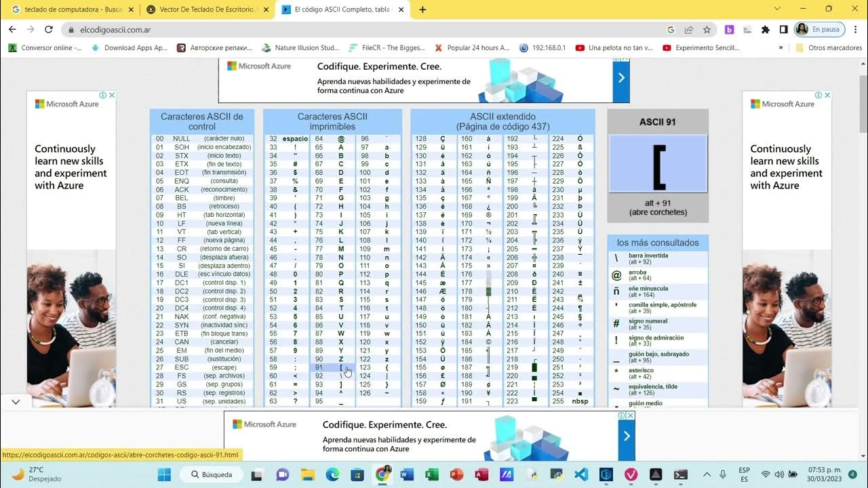Click the 'asterisco' (alt + 42) entry

pyautogui.click(x=658, y=373)
